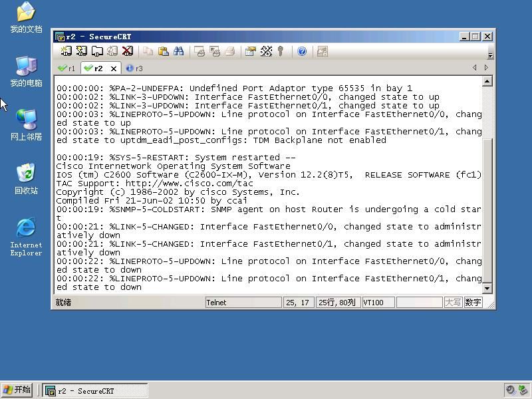Click the Print Screen icon
This screenshot has height=399, width=532.
pos(199,51)
